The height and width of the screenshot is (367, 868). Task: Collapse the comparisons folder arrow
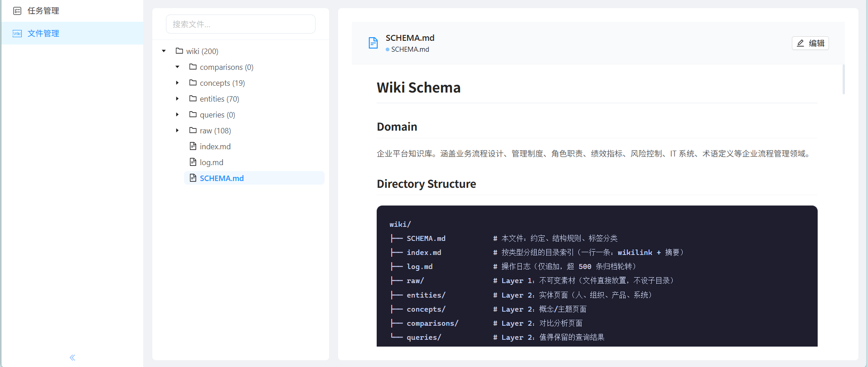[178, 67]
